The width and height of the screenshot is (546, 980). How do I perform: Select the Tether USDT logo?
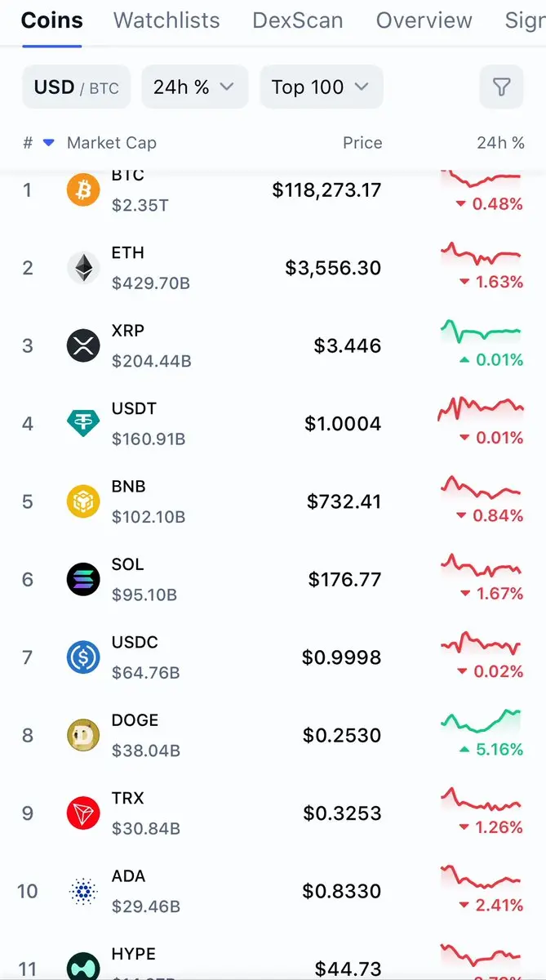click(x=83, y=424)
